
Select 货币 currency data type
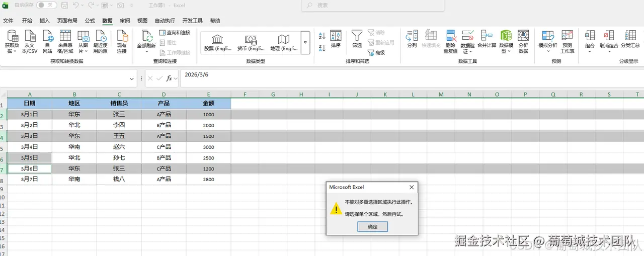(x=251, y=42)
